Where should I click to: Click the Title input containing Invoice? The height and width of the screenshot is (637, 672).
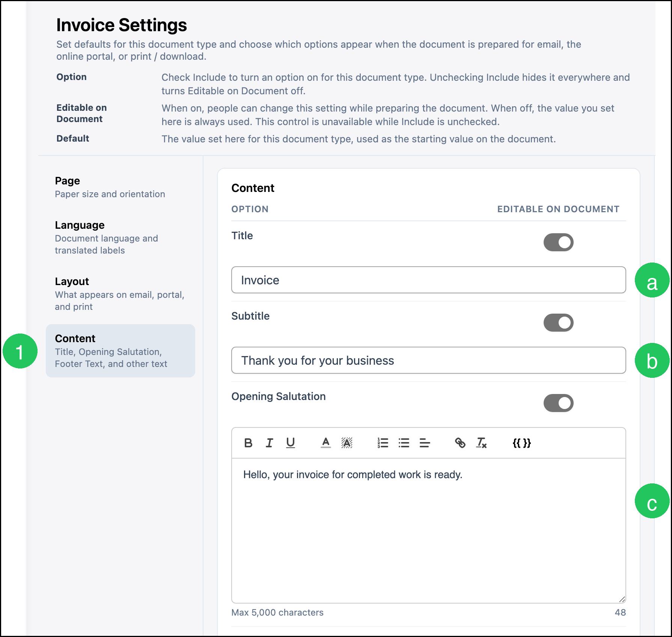429,280
